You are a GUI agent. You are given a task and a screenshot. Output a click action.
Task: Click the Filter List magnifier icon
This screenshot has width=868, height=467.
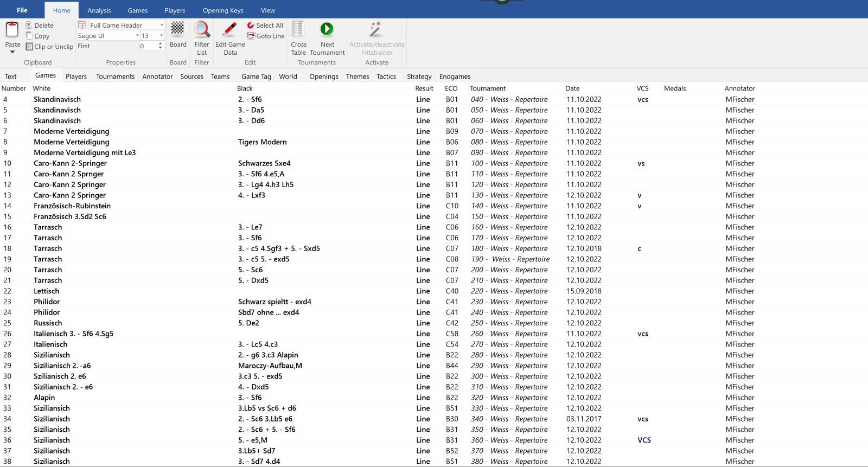[x=202, y=29]
